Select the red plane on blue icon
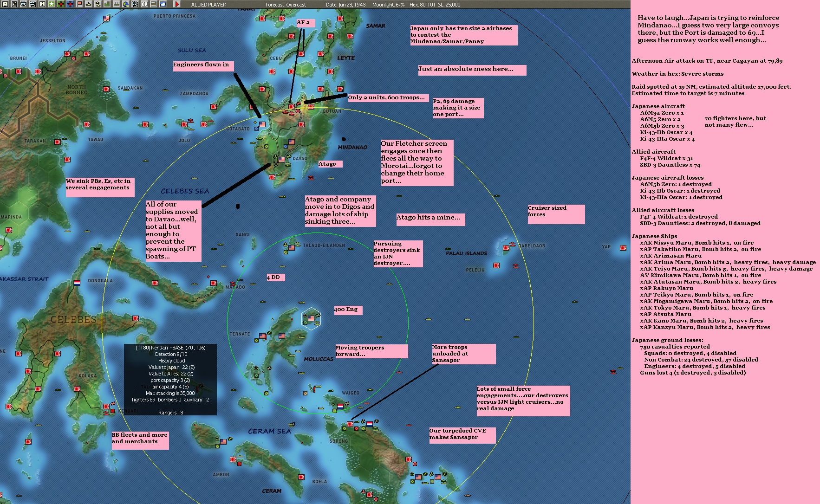This screenshot has height=504, width=820. point(70,4)
